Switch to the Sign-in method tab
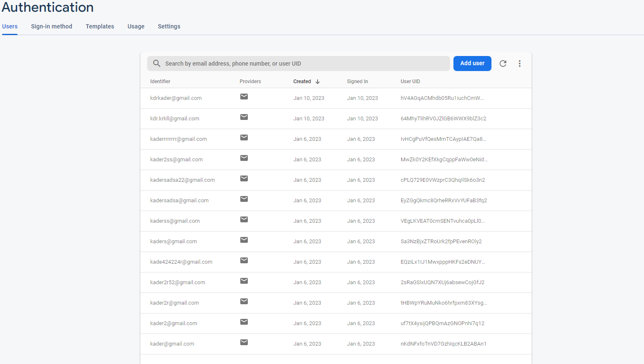Screen dimensions: 644x364 (51, 26)
